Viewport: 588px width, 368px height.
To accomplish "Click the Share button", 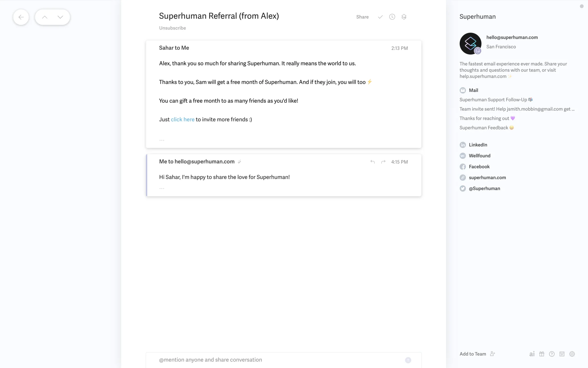I will point(362,17).
